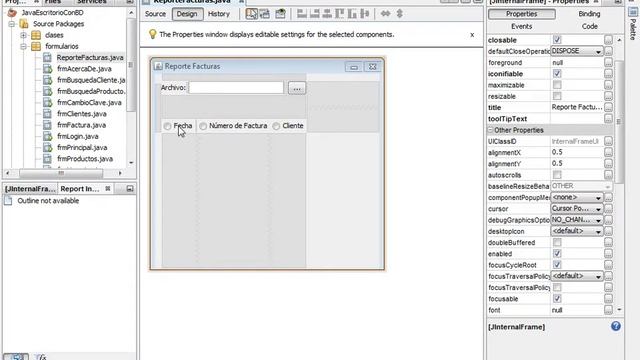Switch to the Report Inspector tab
The image size is (640, 360).
80,189
